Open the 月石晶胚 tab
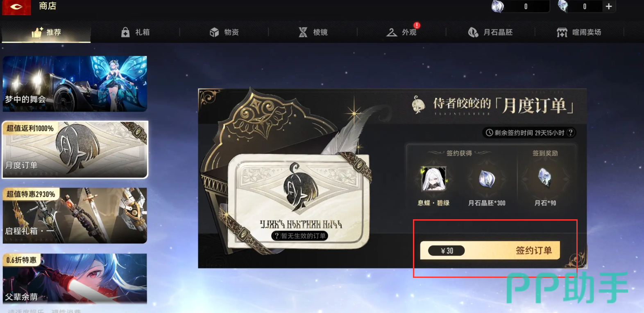Screen dimensions: 644x313 490,32
